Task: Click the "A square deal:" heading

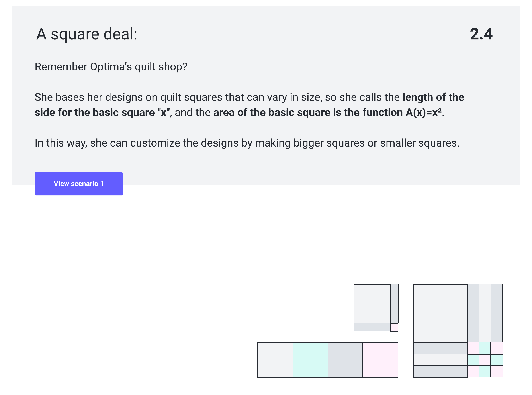Action: pos(86,34)
